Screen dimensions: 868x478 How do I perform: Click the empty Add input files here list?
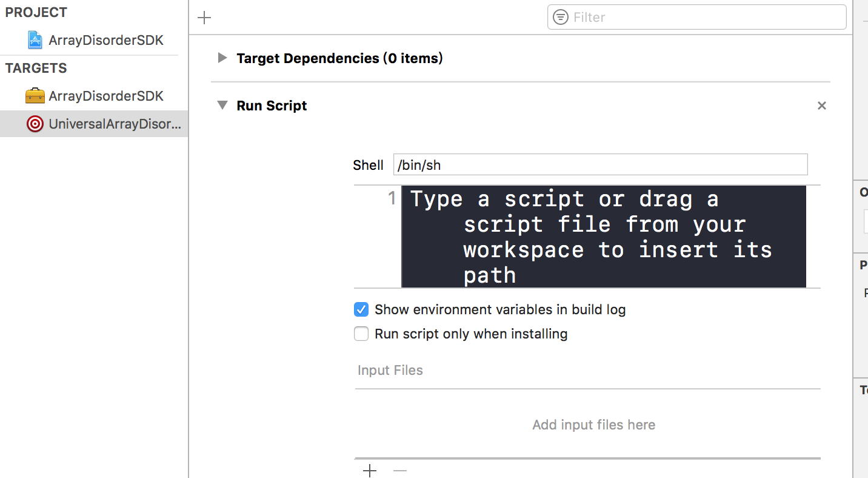tap(593, 425)
